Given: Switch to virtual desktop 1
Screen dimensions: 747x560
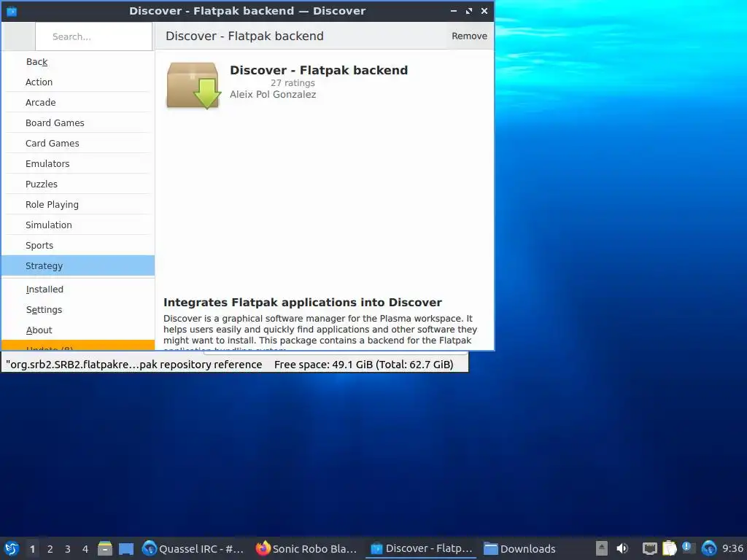Looking at the screenshot, I should pos(32,548).
